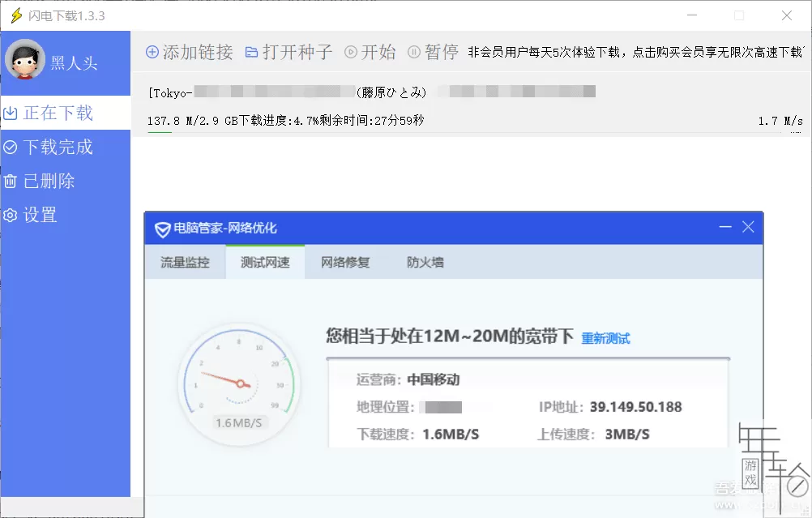This screenshot has width=812, height=518.
Task: Click the 下载速度 value 1.6MB/S in details
Action: [x=451, y=434]
